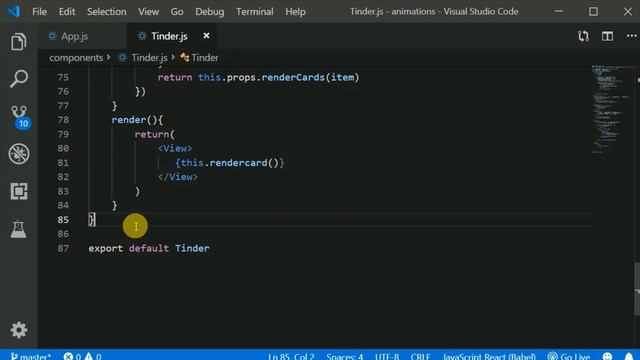The height and width of the screenshot is (360, 640).
Task: Open the Go menu
Action: coord(177,11)
